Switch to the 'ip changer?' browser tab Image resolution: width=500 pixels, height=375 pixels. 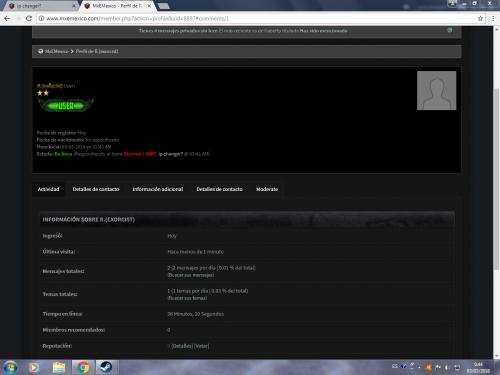[40, 6]
